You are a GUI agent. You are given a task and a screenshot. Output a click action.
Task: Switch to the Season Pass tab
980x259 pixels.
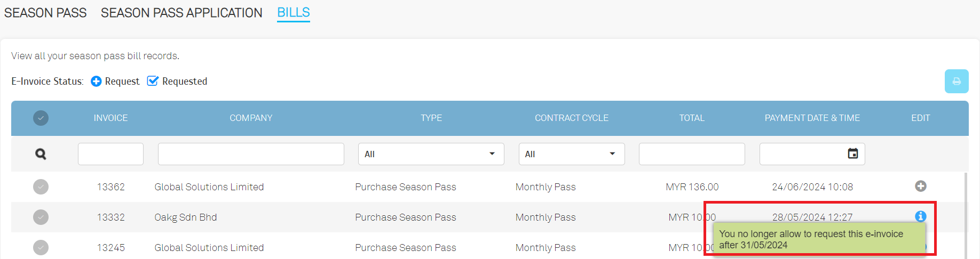[45, 13]
